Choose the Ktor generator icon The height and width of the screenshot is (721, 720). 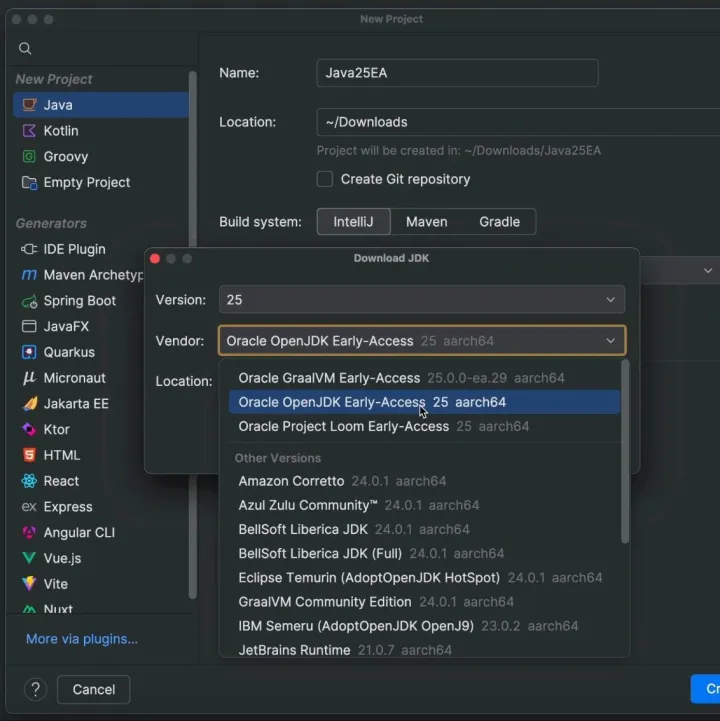29,429
